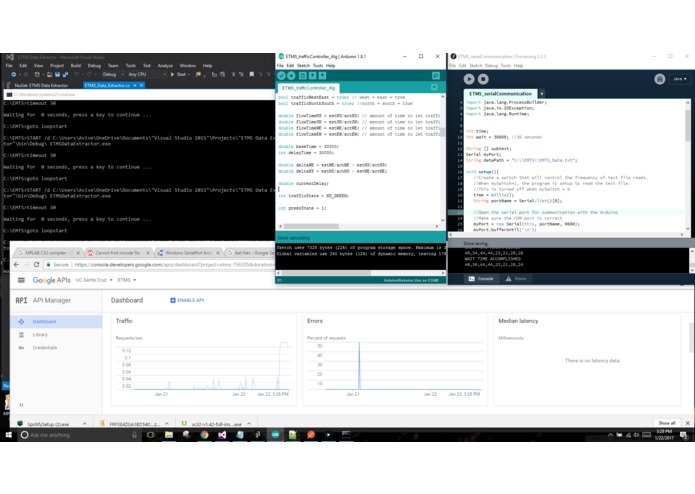This screenshot has height=494, width=695.
Task: Stop the sketch in Processing
Action: [x=483, y=79]
